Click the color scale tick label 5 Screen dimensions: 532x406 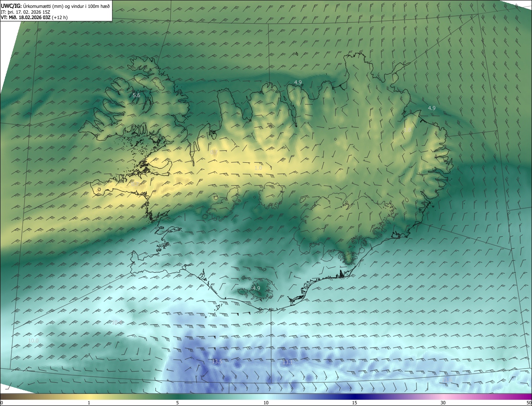pos(177,403)
